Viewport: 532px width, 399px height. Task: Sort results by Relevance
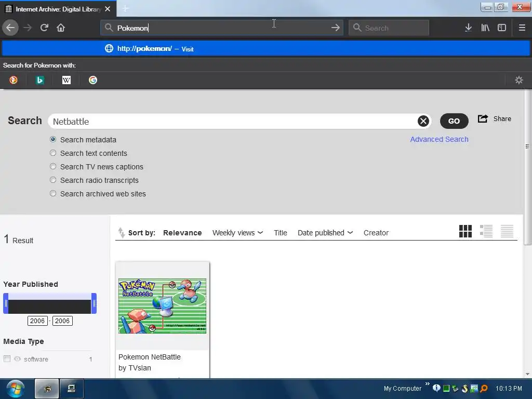(182, 233)
